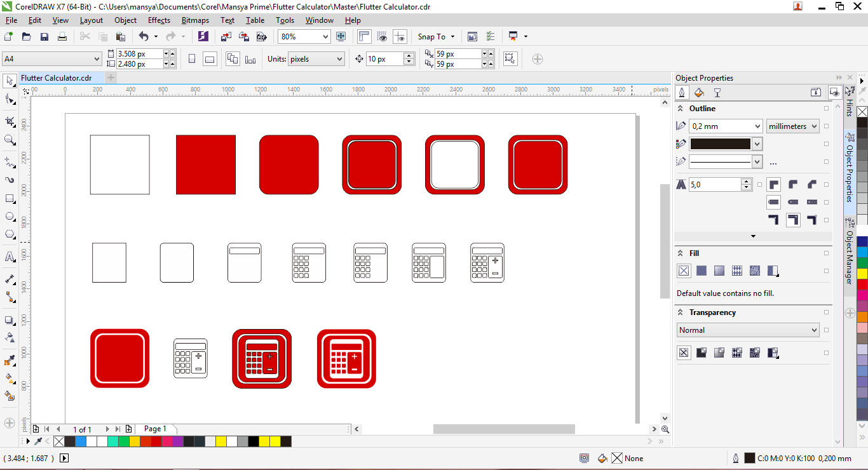The width and height of the screenshot is (868, 470).
Task: Choose uniform fill type
Action: 702,271
